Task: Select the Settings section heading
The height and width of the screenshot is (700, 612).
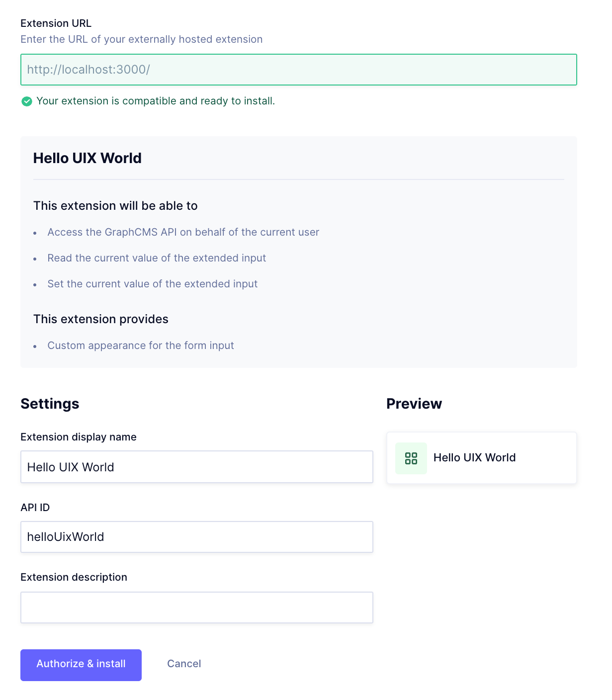Action: point(50,404)
